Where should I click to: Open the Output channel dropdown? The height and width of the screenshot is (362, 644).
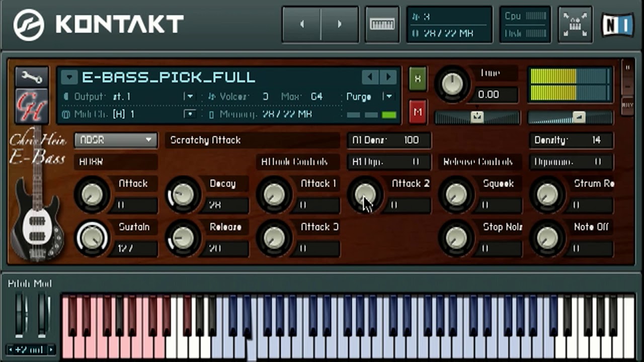189,97
